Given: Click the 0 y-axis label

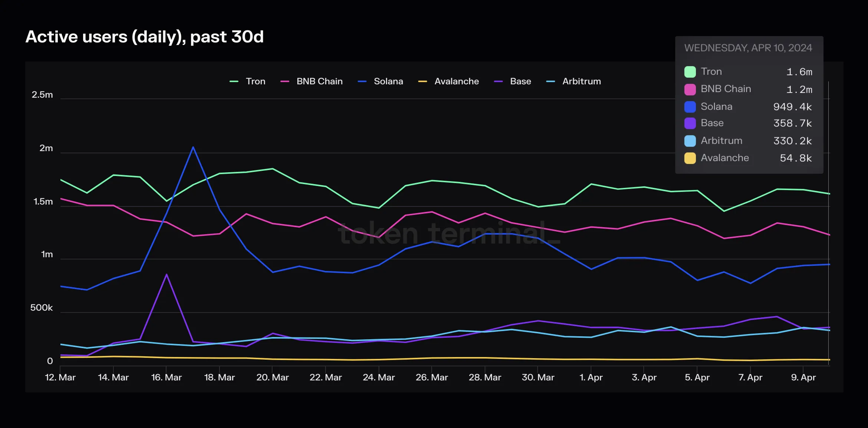Looking at the screenshot, I should coord(50,361).
